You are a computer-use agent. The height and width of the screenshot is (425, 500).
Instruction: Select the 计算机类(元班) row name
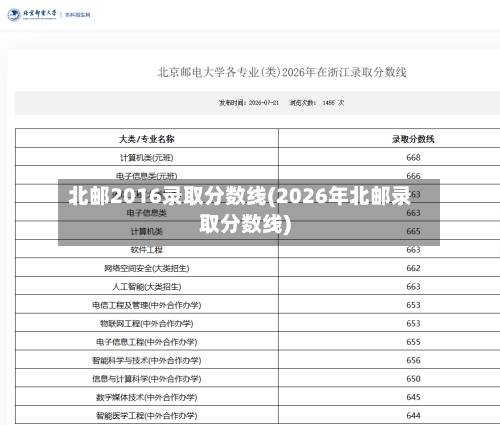pos(147,157)
